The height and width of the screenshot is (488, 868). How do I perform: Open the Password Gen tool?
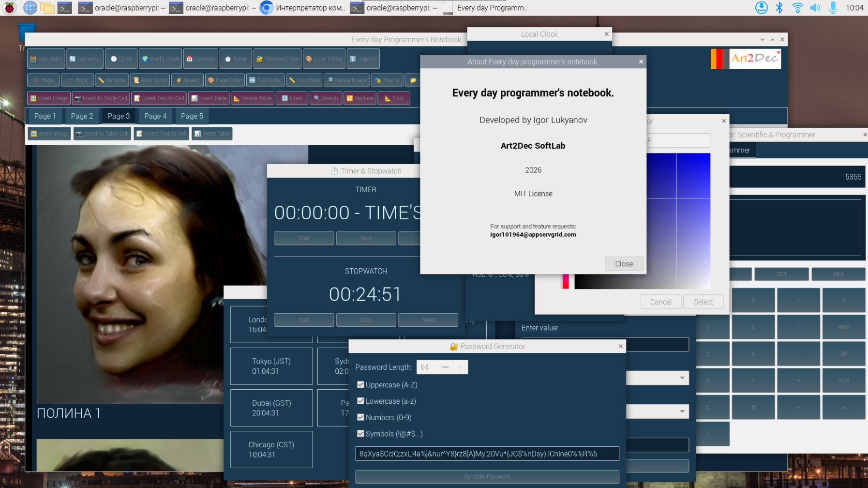click(x=277, y=59)
